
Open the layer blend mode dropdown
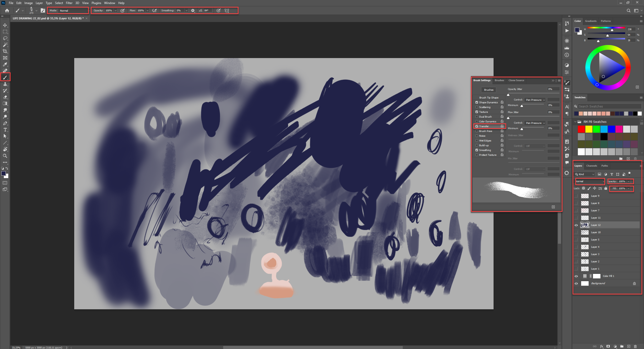[590, 181]
